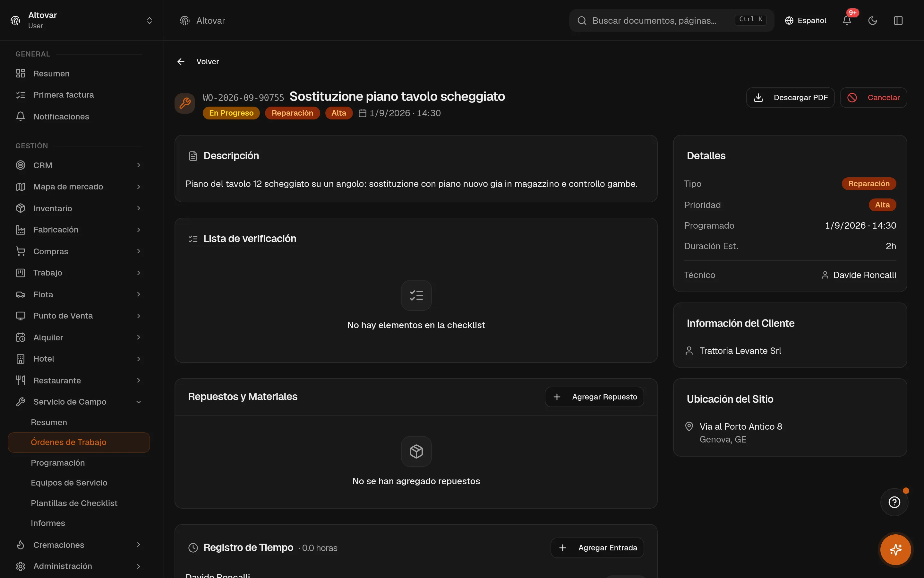The image size is (924, 578).
Task: Click the Compras shopping cart icon
Action: tap(21, 251)
